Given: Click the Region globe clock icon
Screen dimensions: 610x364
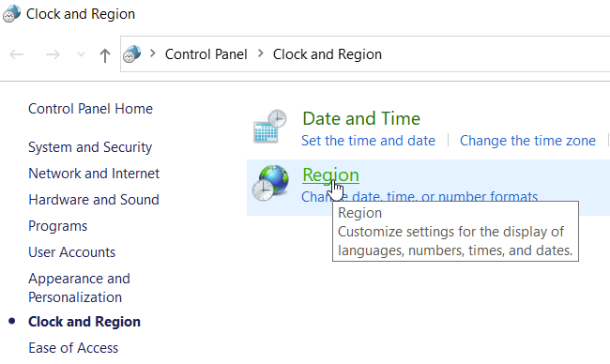Looking at the screenshot, I should point(270,183).
